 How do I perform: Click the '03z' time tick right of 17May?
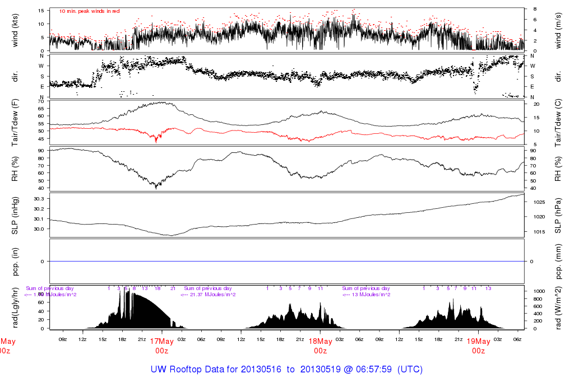[x=182, y=339]
